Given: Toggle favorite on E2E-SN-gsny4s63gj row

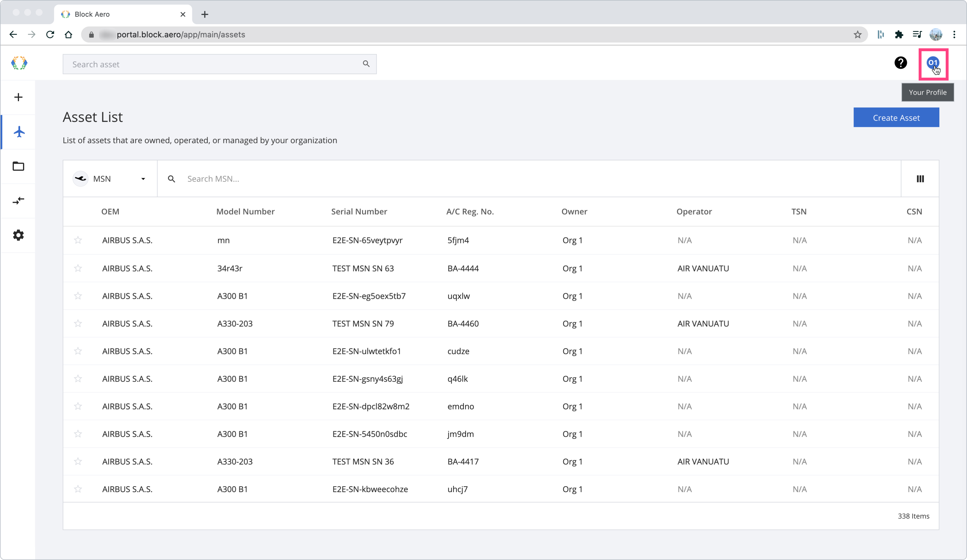Looking at the screenshot, I should click(x=78, y=379).
